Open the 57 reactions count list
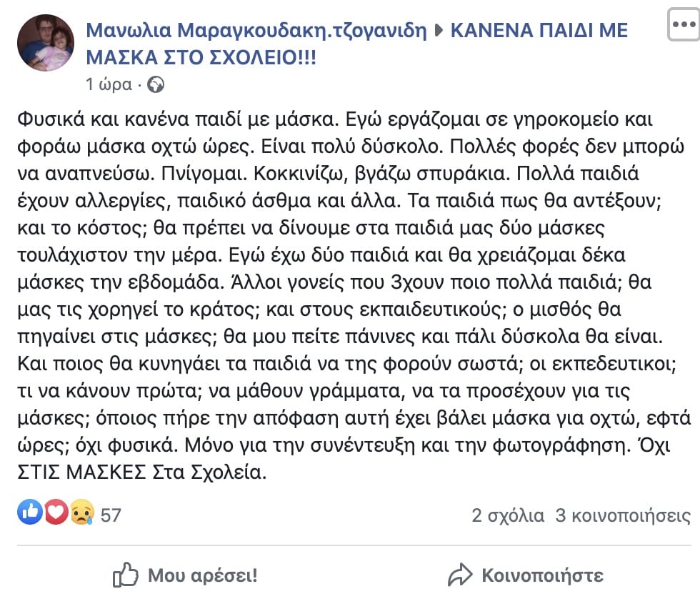Viewport: 700px width, 599px height. tap(111, 515)
